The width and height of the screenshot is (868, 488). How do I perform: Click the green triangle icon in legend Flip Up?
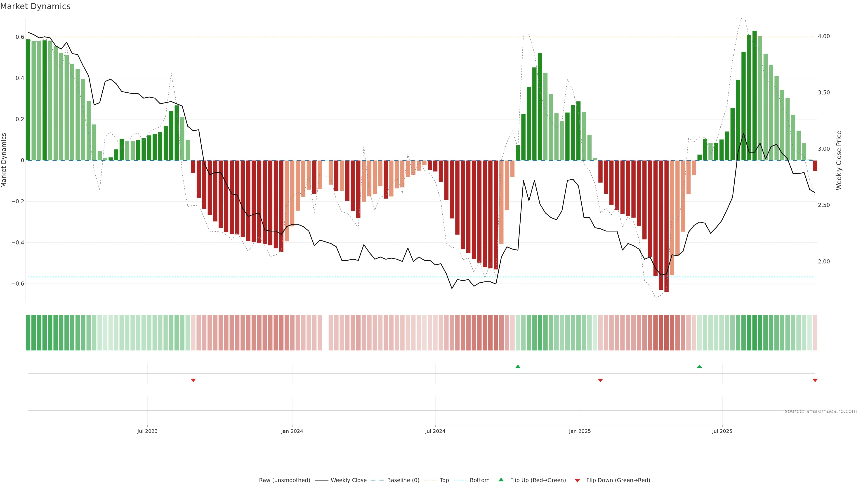(501, 480)
